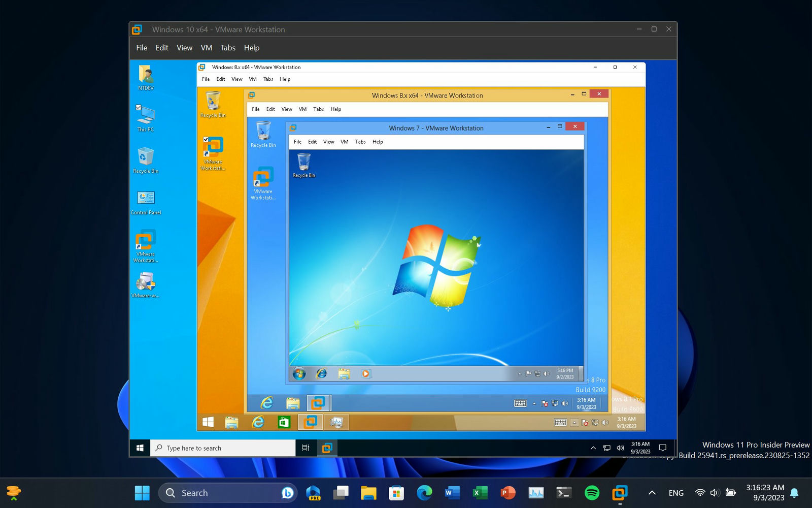Open File menu in Windows 10 x64 VMware window
Screen dimensions: 812x508
point(142,48)
